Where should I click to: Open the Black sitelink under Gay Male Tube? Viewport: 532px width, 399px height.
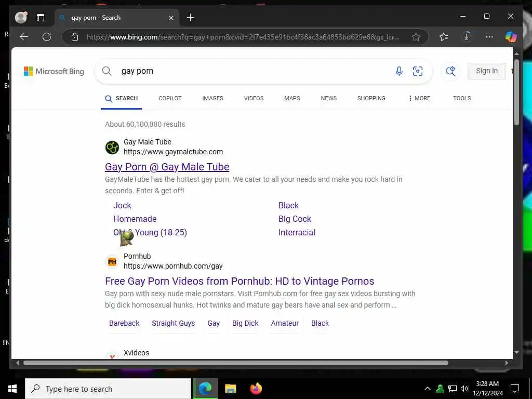288,206
